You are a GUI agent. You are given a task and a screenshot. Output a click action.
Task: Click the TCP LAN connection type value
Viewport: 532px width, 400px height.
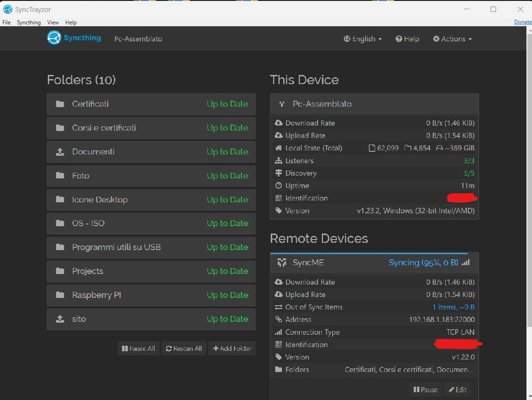(x=460, y=332)
